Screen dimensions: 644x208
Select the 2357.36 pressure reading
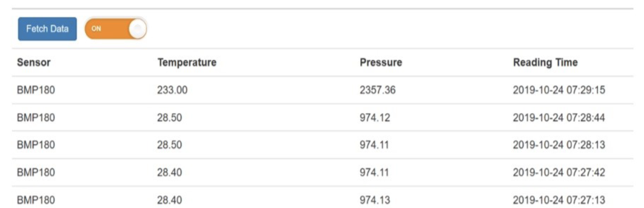pyautogui.click(x=377, y=90)
